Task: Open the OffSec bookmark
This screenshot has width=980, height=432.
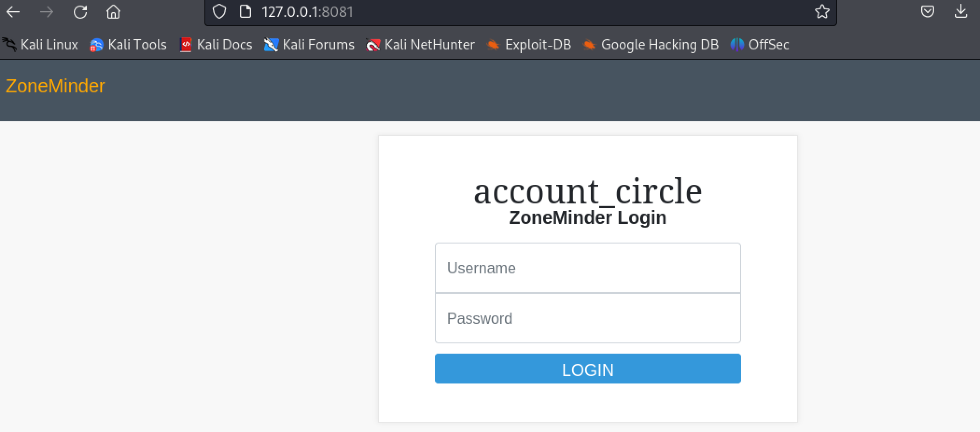Action: pyautogui.click(x=760, y=45)
